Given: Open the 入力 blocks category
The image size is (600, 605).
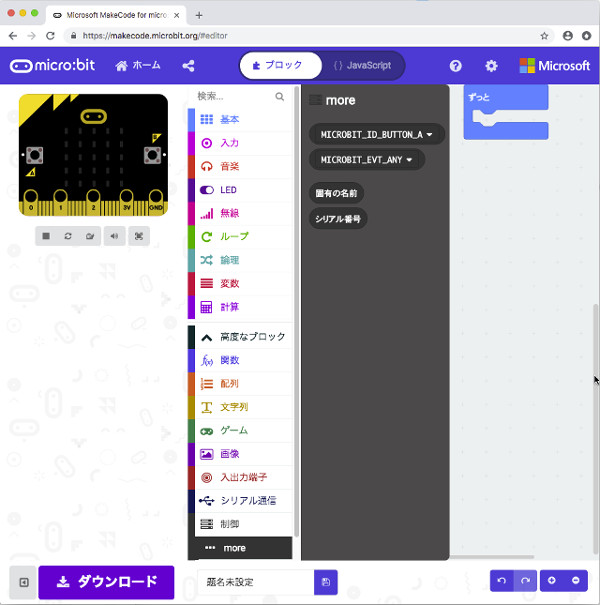Looking at the screenshot, I should (241, 143).
